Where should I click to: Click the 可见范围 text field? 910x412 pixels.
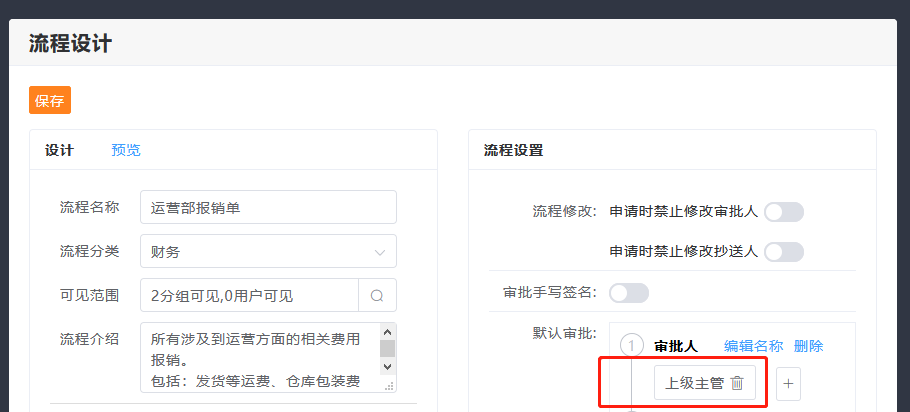point(249,295)
